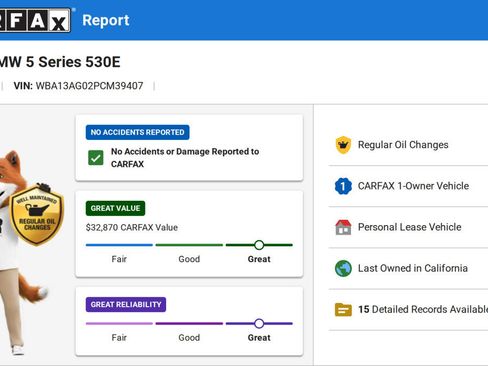Click the Report header text

[106, 20]
